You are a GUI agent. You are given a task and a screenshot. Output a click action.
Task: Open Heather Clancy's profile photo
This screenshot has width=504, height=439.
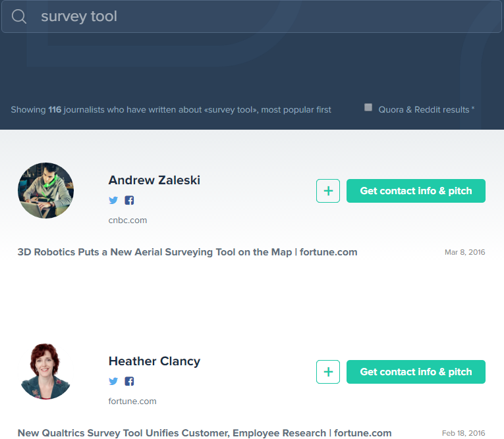45,372
